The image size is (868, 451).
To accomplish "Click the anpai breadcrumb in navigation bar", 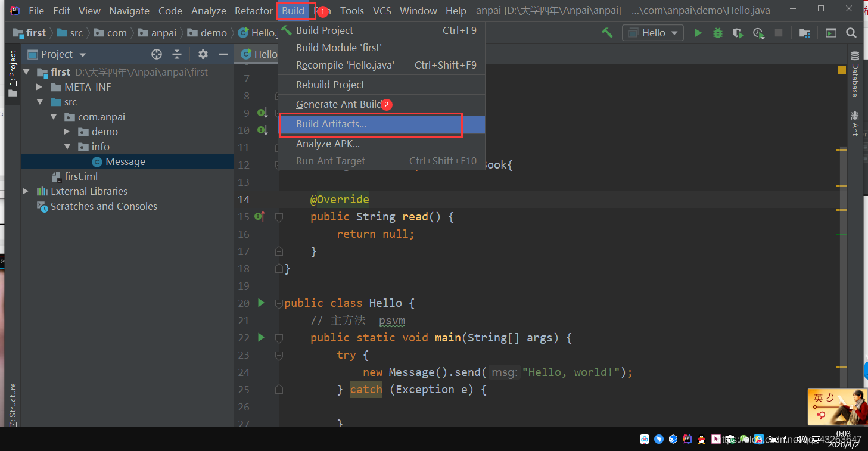I will pos(158,33).
